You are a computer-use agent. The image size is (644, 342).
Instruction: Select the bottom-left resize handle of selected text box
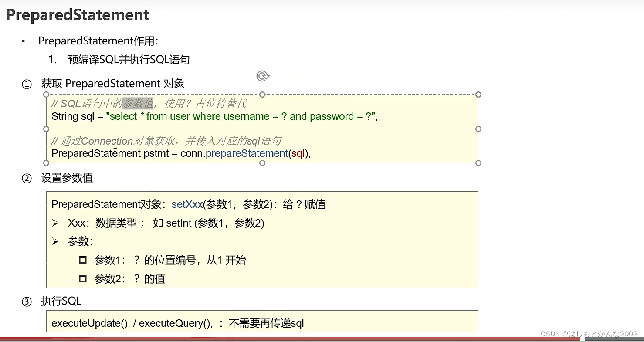(x=46, y=163)
